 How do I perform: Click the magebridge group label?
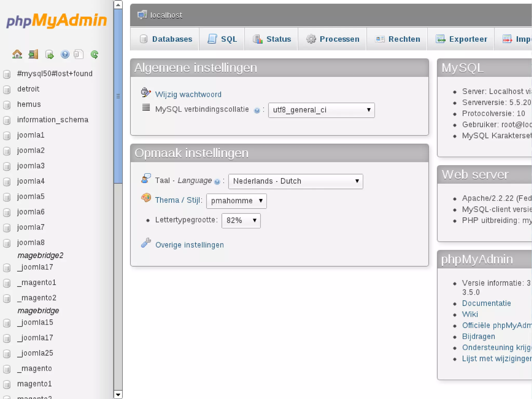point(38,311)
